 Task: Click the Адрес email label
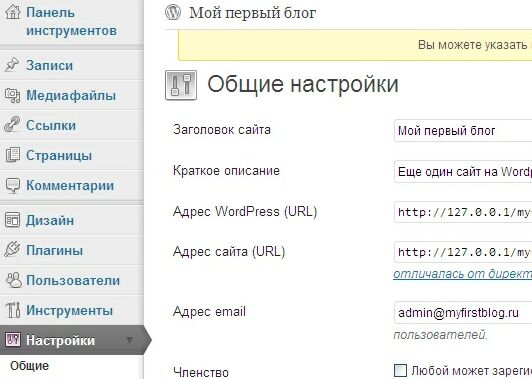tap(209, 311)
